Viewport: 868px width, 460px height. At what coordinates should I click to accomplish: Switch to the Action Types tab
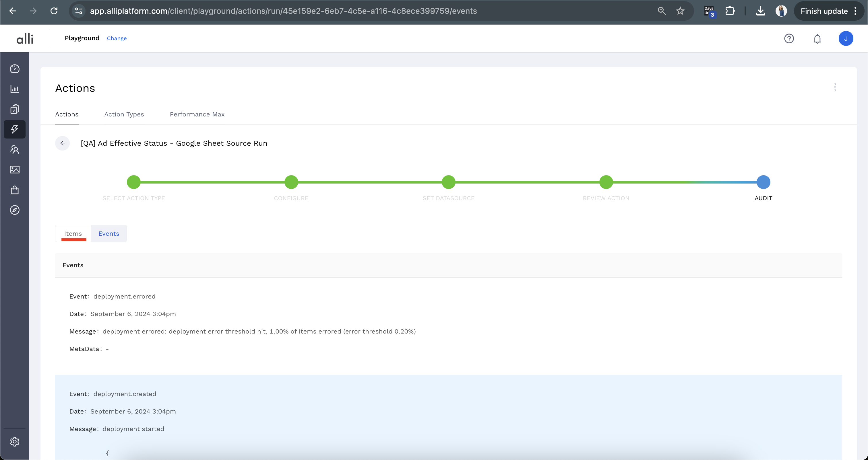(124, 114)
